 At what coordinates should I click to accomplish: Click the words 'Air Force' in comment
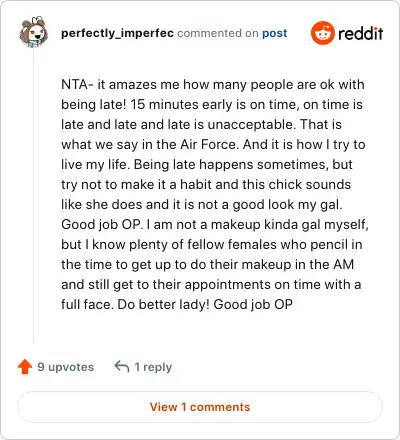208,144
